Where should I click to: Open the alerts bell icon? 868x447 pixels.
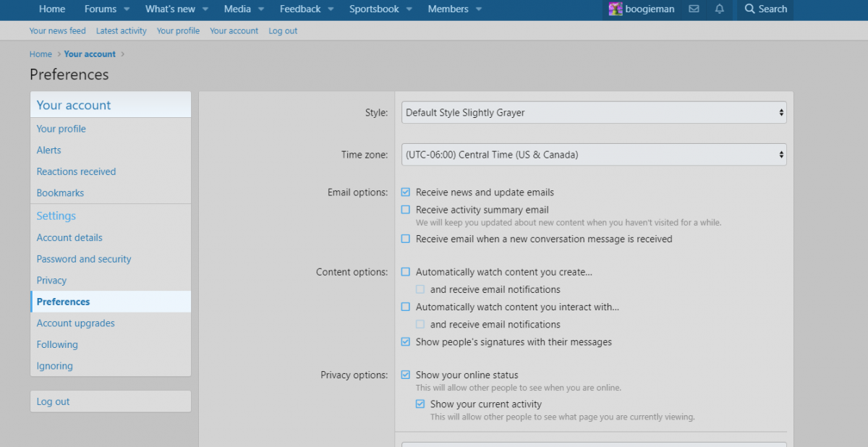tap(719, 9)
